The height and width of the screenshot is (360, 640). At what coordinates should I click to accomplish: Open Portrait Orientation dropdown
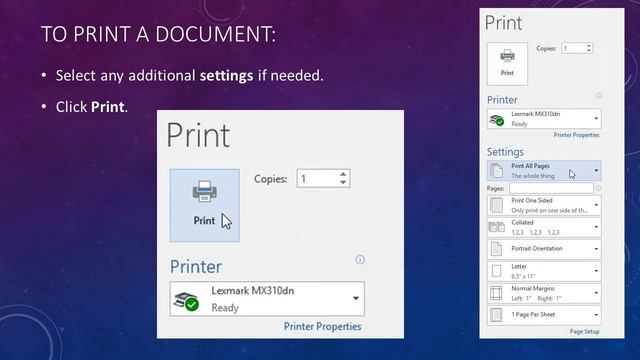544,249
